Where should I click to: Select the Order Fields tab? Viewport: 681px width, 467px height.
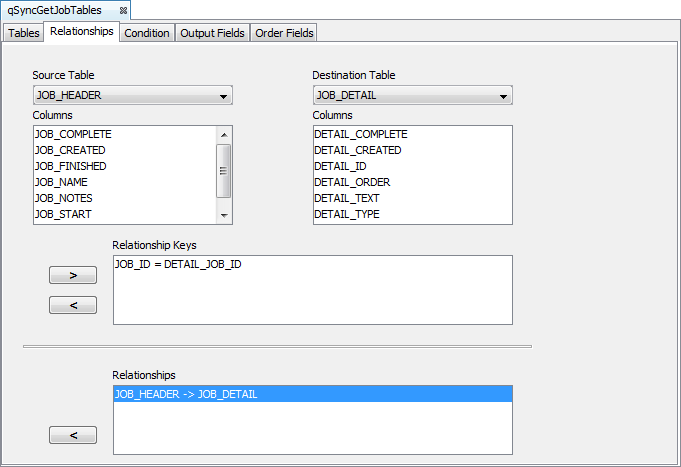[x=284, y=33]
